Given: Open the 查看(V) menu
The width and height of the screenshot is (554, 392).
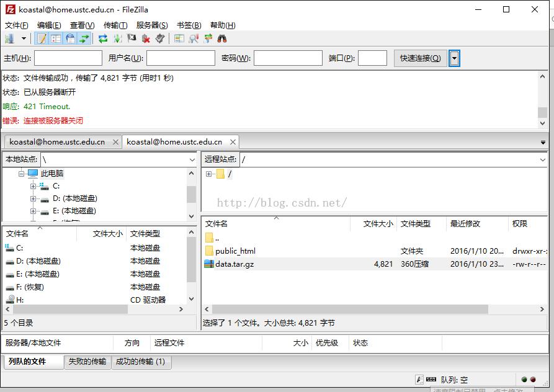Looking at the screenshot, I should click(x=82, y=25).
